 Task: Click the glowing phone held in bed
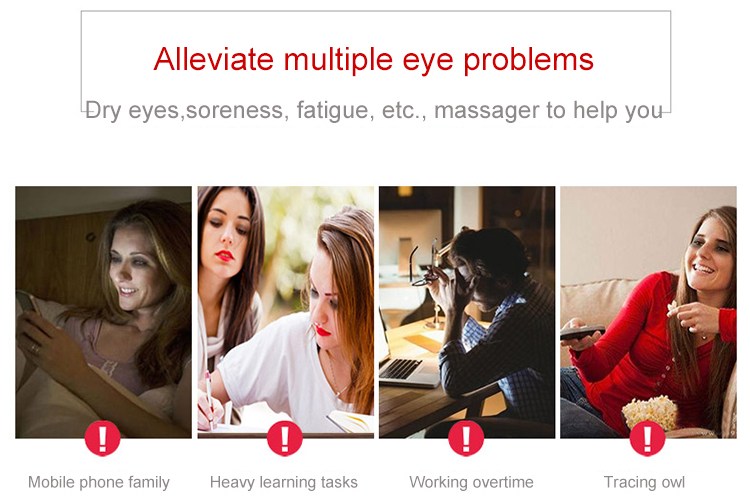coord(27,301)
